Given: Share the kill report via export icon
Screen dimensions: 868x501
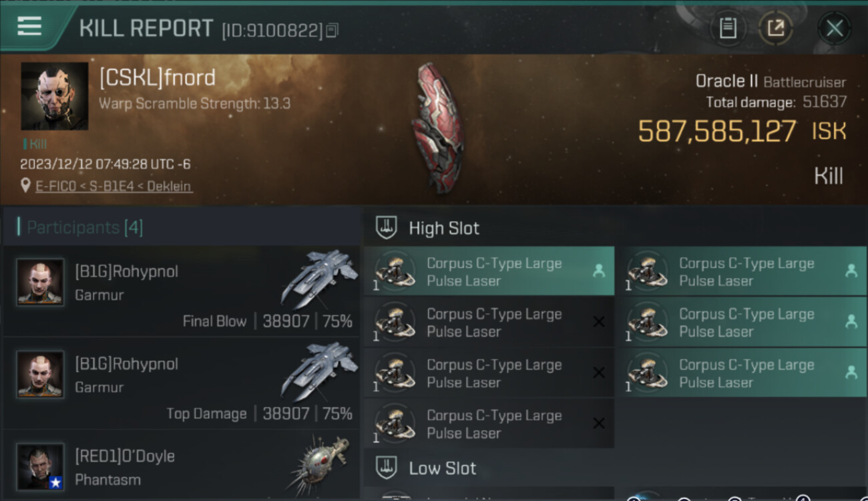Looking at the screenshot, I should coord(775,28).
